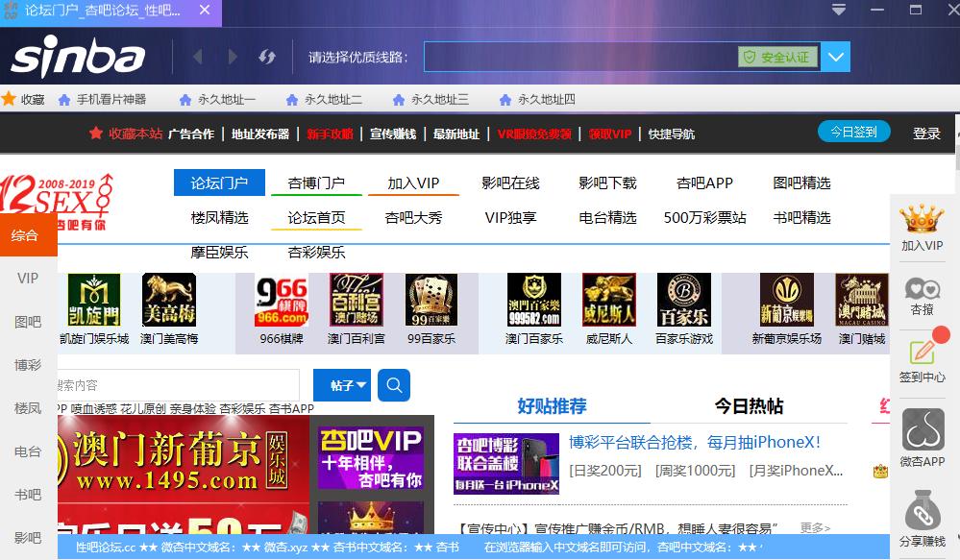Select the 综合 sidebar category
Image resolution: width=960 pixels, height=560 pixels.
[28, 235]
